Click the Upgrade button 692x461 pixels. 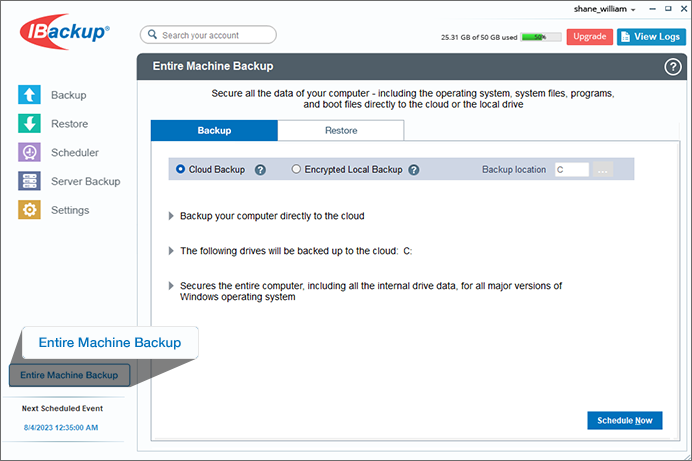590,37
